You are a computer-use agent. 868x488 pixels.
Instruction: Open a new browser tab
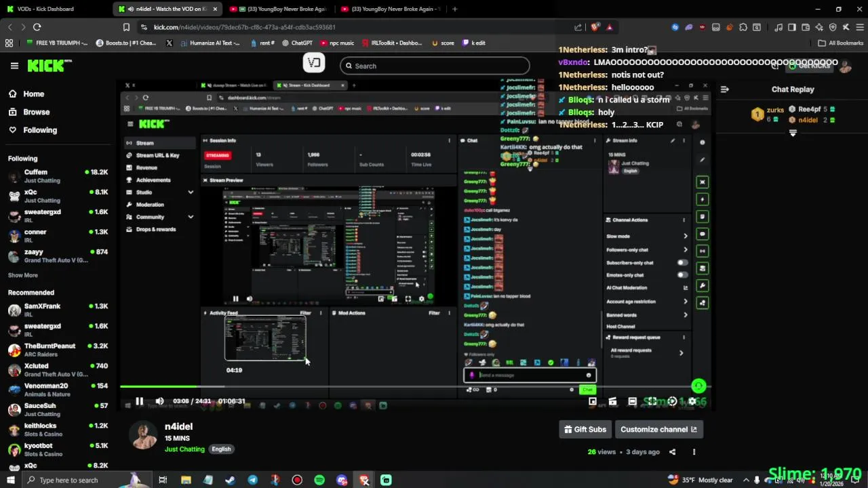(x=454, y=9)
